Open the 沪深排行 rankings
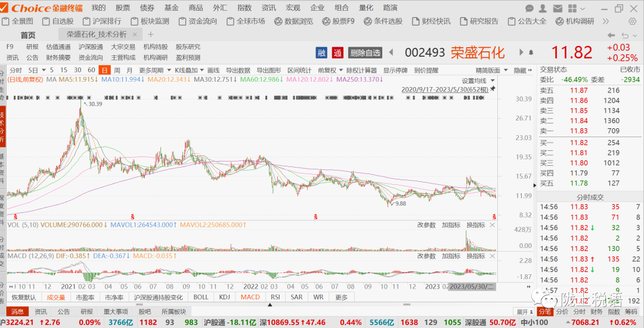Image resolution: width=644 pixels, height=328 pixels. pyautogui.click(x=103, y=21)
